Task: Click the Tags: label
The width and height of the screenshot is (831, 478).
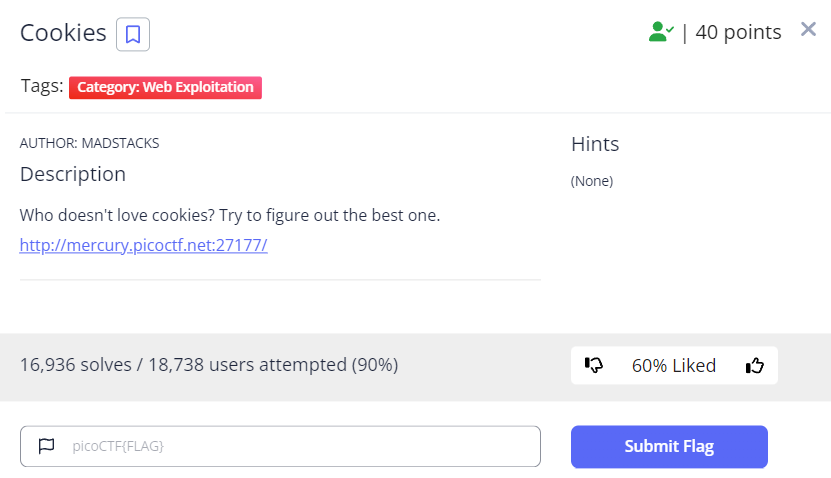Action: point(42,86)
